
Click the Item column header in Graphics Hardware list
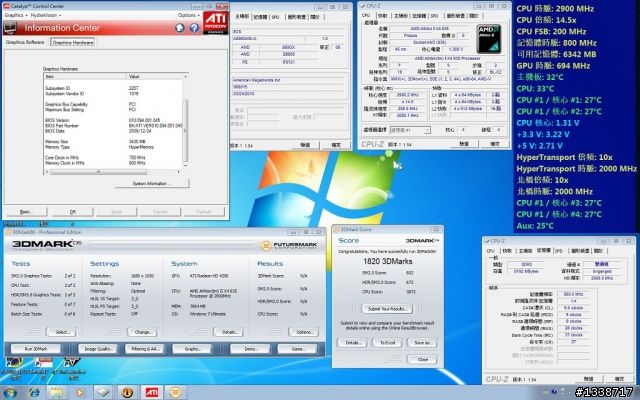pyautogui.click(x=85, y=76)
